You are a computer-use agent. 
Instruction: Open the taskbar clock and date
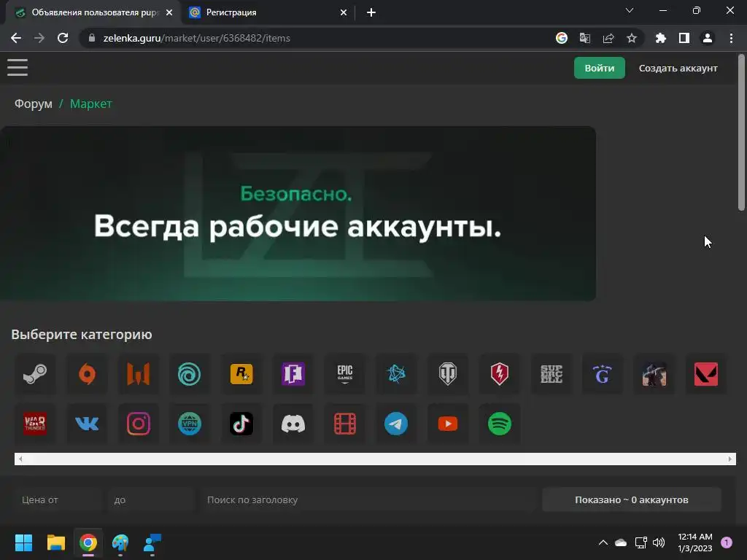[x=694, y=542]
